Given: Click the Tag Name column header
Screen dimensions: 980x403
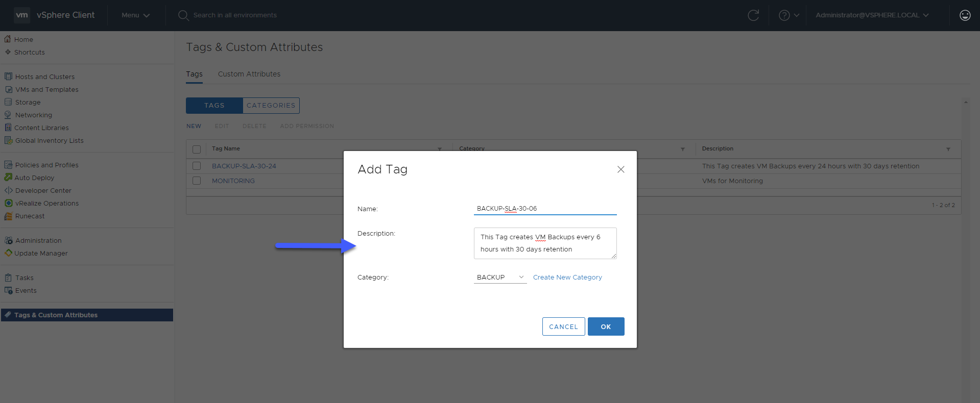Looking at the screenshot, I should coord(226,148).
